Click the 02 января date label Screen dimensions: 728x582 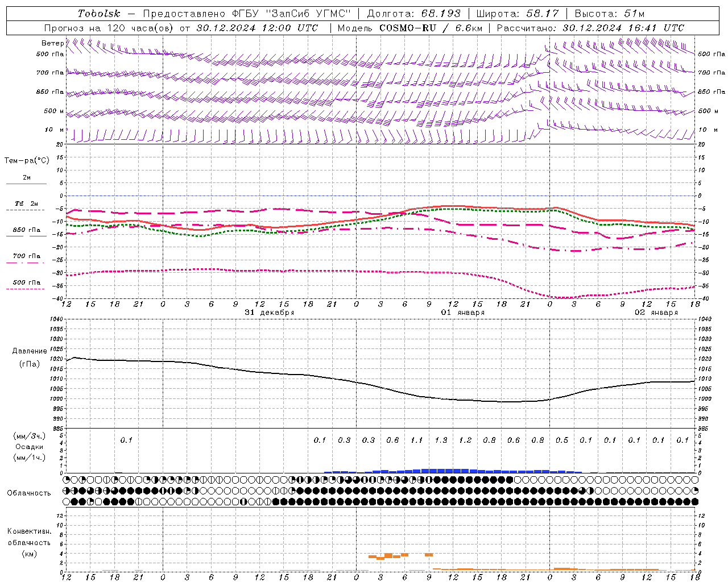coord(656,313)
